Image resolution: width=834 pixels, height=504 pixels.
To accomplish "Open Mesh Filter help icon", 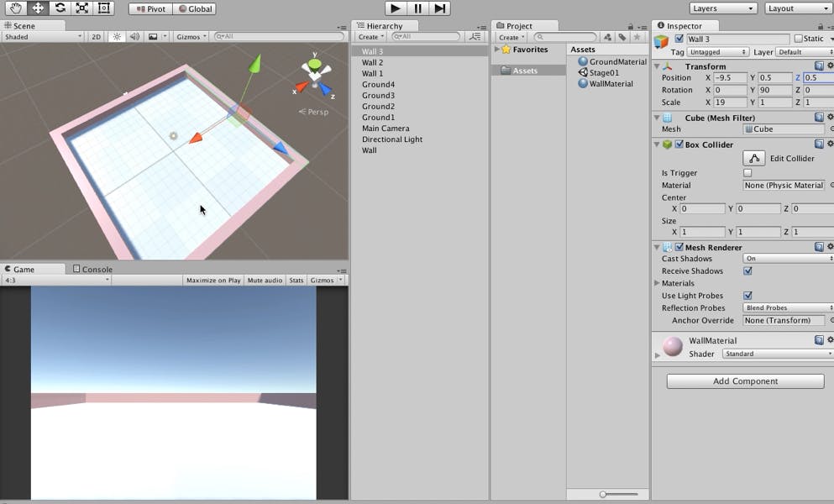I will point(819,117).
